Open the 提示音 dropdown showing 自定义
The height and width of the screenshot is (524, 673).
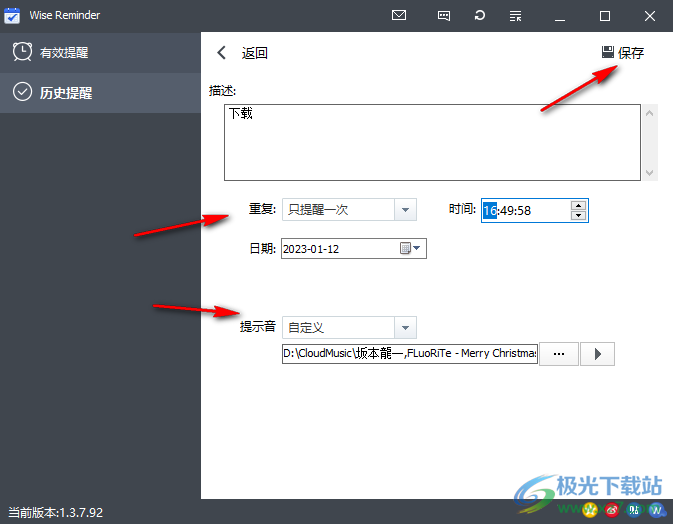point(349,327)
